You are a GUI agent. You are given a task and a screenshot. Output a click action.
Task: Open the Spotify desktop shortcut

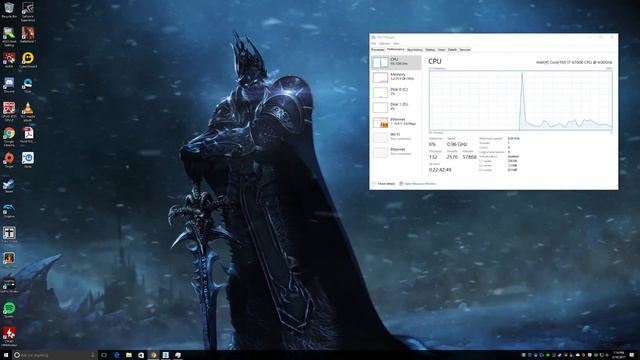pyautogui.click(x=9, y=310)
